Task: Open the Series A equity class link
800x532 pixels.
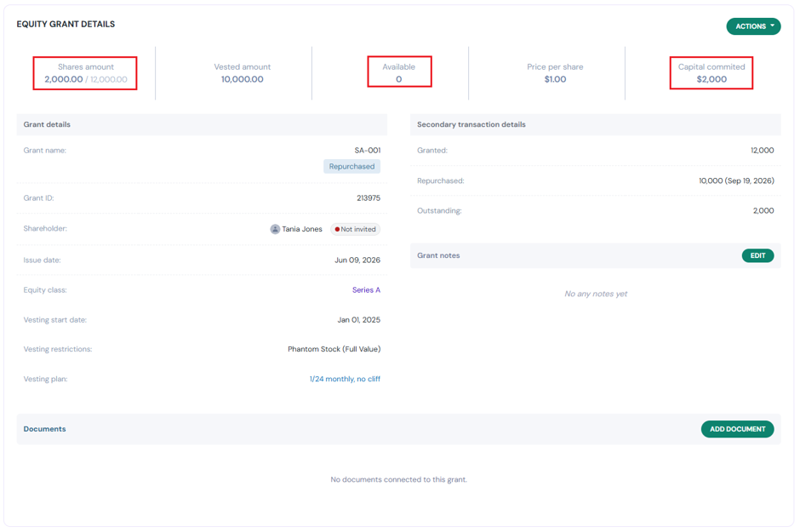Action: coord(366,289)
